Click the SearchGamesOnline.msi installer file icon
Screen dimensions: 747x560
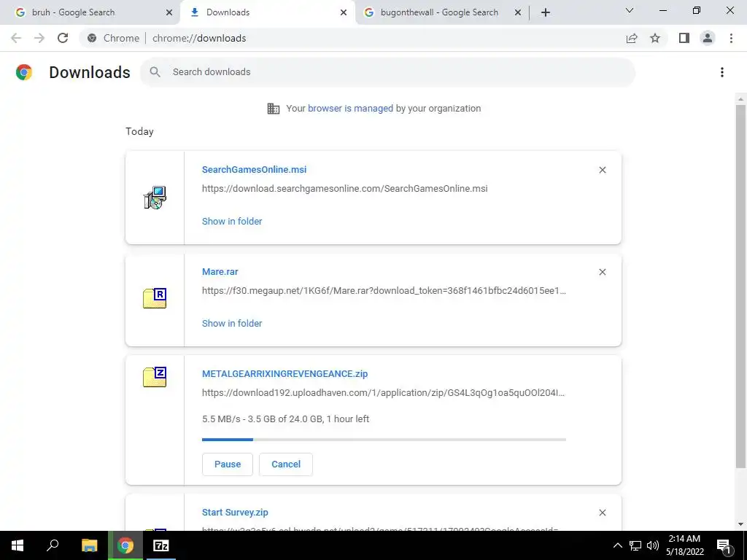point(155,198)
